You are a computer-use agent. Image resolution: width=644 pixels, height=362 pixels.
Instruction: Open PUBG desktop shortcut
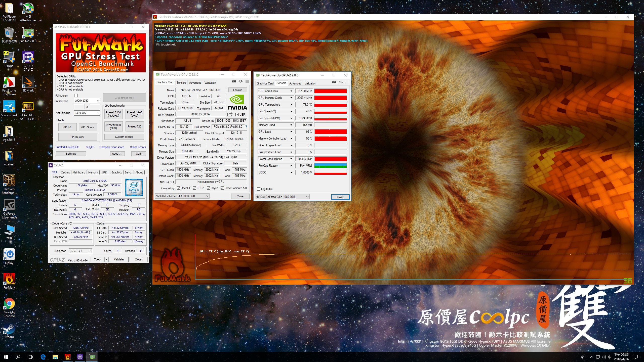click(28, 111)
